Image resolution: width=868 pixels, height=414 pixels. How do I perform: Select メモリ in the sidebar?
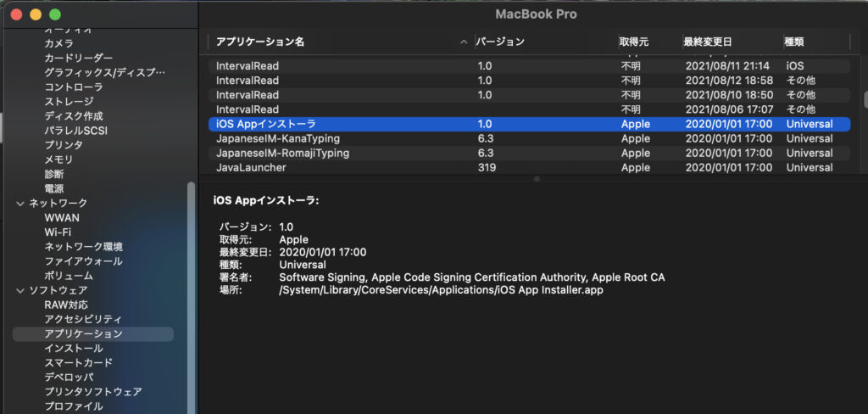(x=58, y=159)
